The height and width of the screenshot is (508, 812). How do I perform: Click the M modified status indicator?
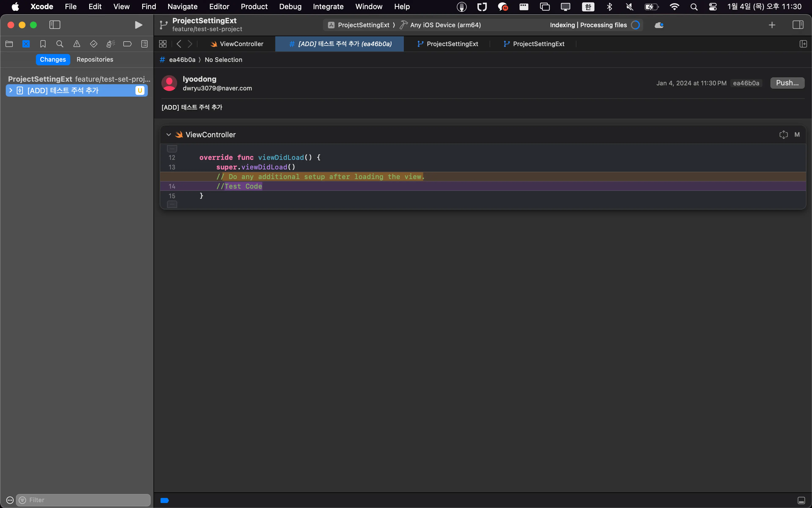click(x=797, y=135)
